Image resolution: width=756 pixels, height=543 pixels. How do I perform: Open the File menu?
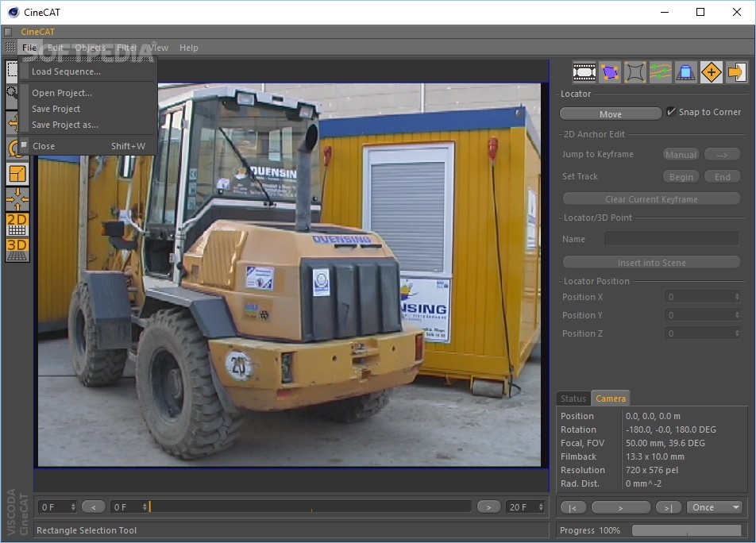point(29,47)
